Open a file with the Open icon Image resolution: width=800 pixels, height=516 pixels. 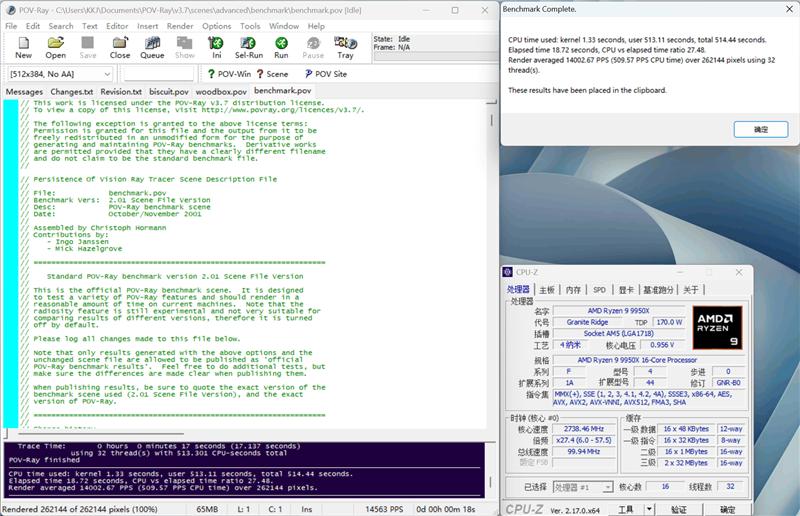click(x=56, y=48)
